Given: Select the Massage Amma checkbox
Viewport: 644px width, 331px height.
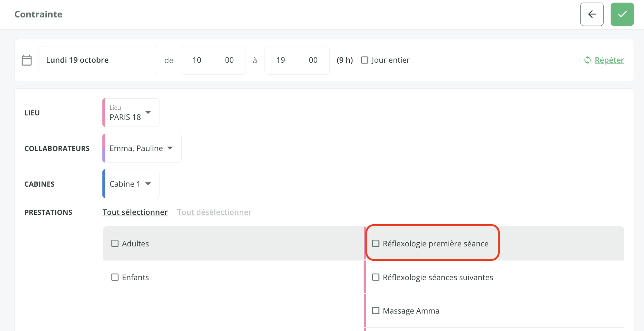Looking at the screenshot, I should (x=376, y=311).
